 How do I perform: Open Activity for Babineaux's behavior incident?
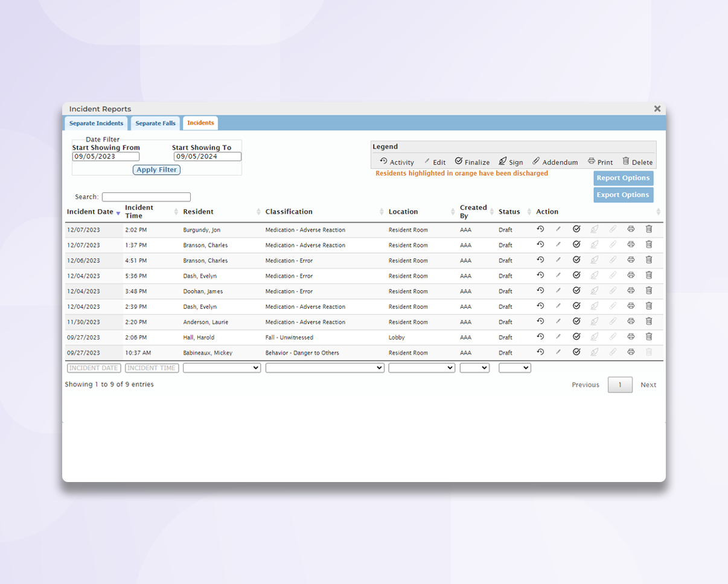pyautogui.click(x=541, y=352)
